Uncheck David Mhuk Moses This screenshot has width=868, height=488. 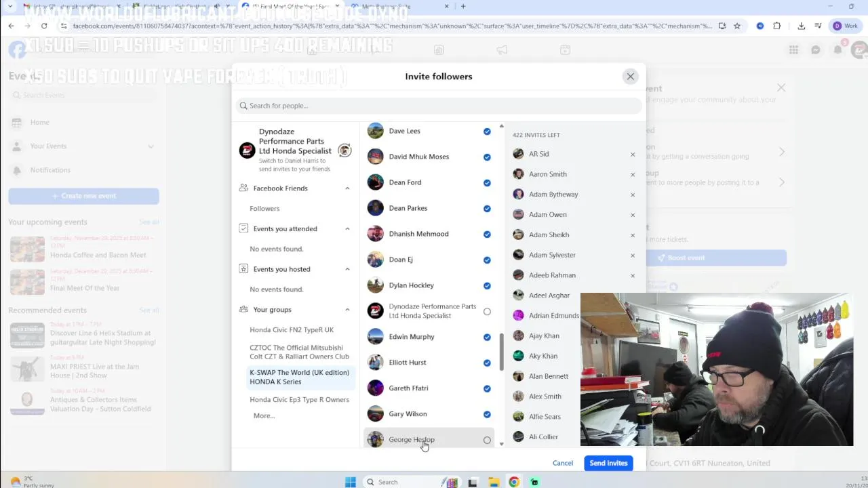[487, 157]
